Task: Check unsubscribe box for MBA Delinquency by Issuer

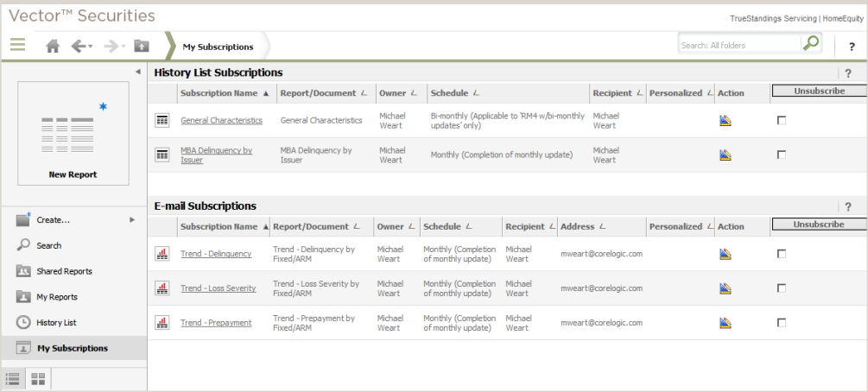Action: (782, 155)
